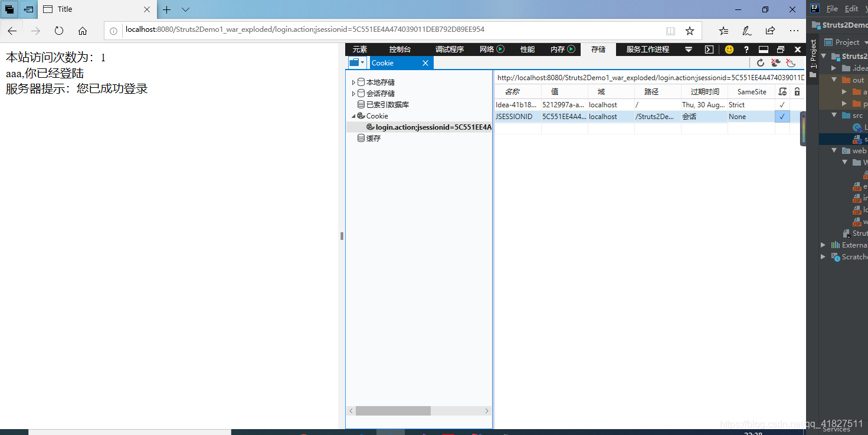This screenshot has width=868, height=435.
Task: Open the Edit menu in IntelliJ
Action: tap(851, 9)
